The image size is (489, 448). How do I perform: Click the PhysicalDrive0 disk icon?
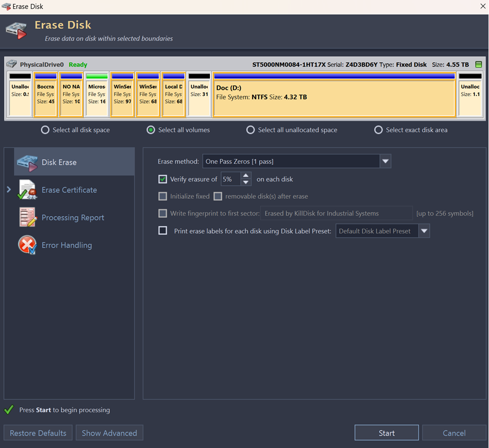coord(11,64)
